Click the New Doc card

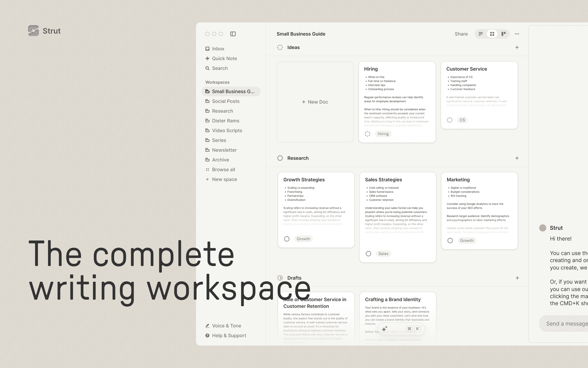pos(315,102)
